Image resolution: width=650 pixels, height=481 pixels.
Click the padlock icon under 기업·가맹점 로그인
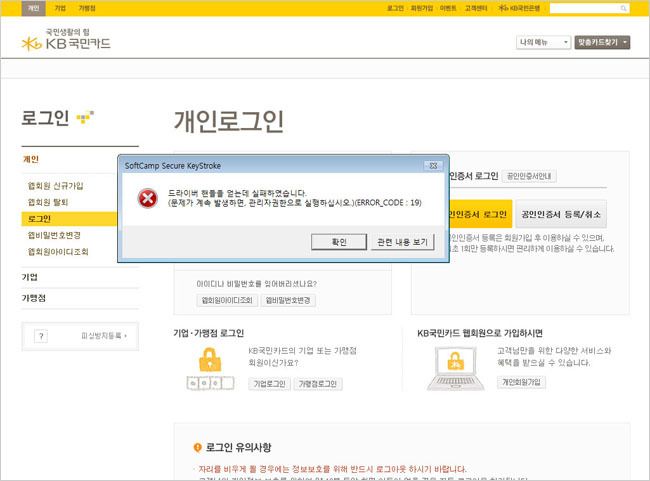click(210, 360)
